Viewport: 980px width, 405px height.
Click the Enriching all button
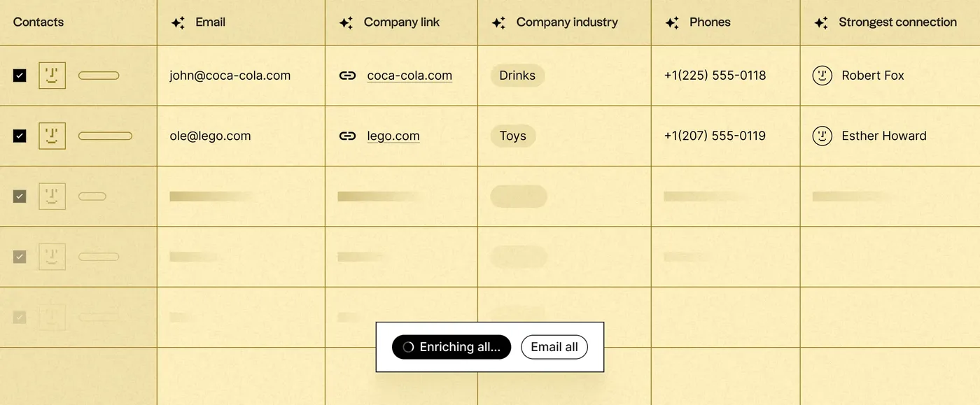tap(451, 347)
